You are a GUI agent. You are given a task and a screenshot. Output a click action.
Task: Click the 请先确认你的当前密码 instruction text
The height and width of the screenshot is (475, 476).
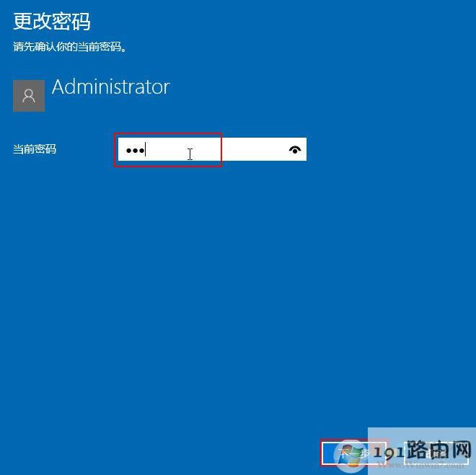[70, 47]
